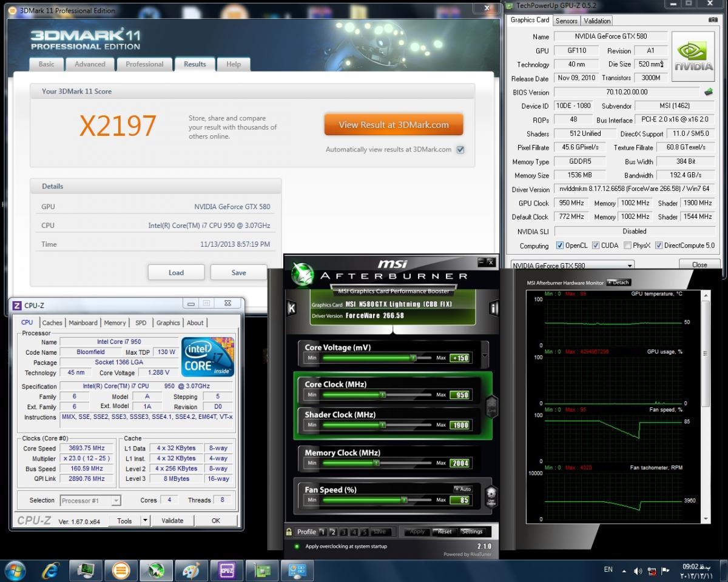728x582 pixels.
Task: Open the Paint palette taskbar icon
Action: pyautogui.click(x=191, y=570)
